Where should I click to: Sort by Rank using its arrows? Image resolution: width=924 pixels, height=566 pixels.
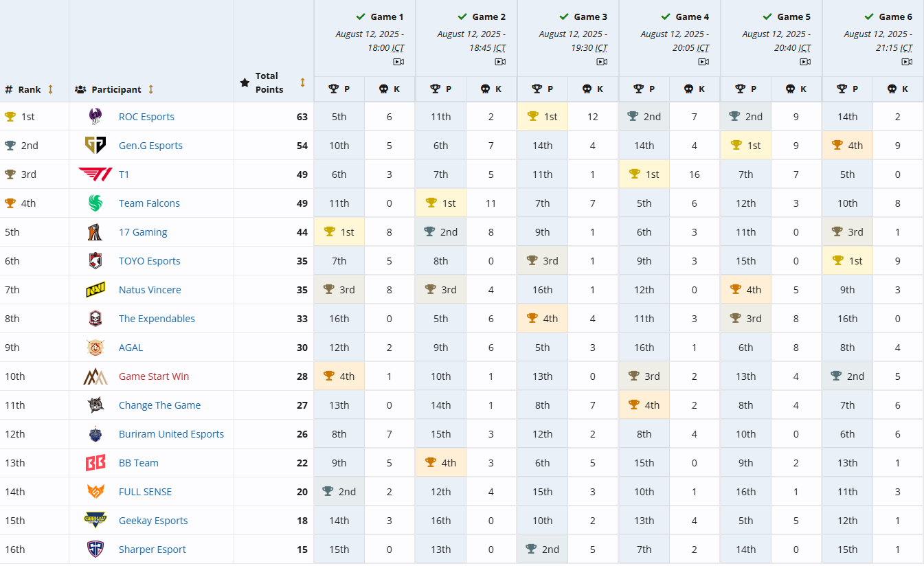click(50, 89)
